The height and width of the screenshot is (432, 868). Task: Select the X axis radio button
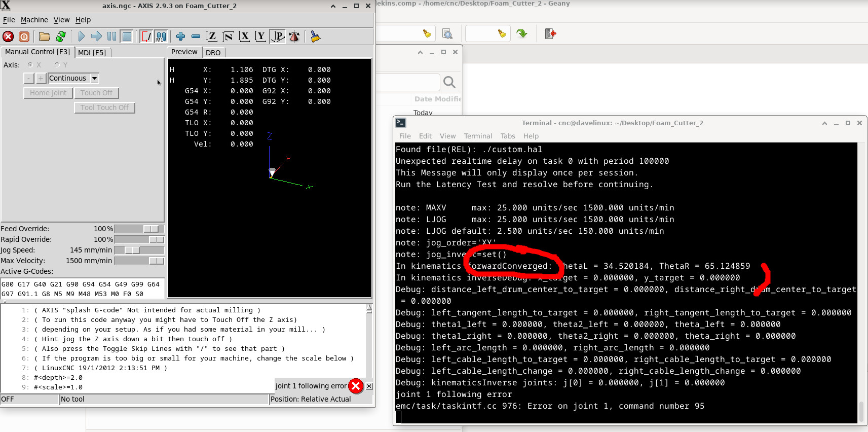(30, 65)
